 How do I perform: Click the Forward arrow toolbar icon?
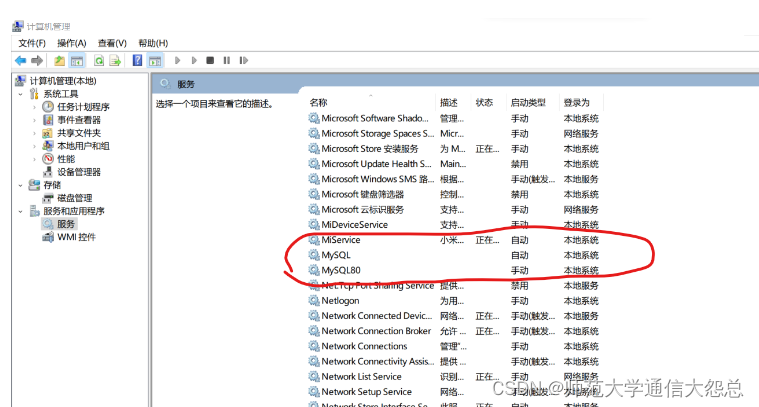click(37, 60)
